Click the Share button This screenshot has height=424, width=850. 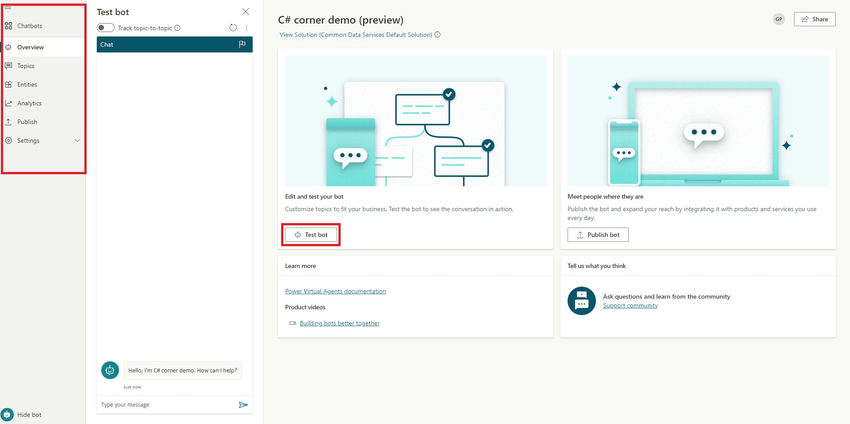(815, 19)
